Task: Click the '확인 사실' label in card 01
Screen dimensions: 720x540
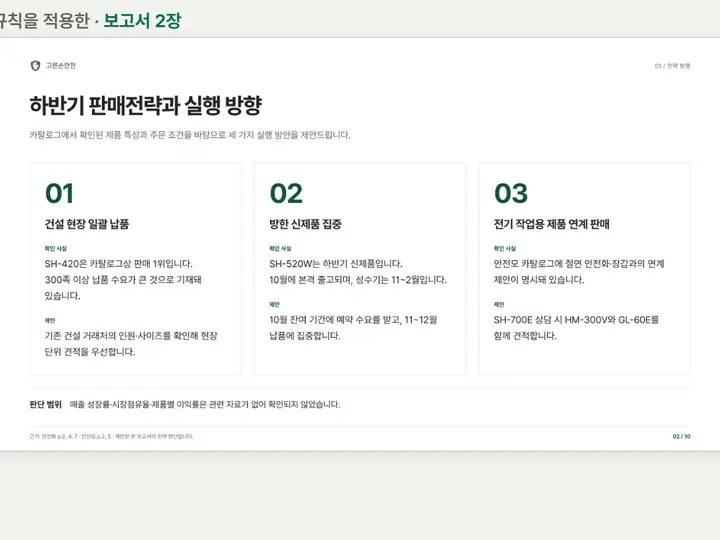Action: [x=56, y=248]
